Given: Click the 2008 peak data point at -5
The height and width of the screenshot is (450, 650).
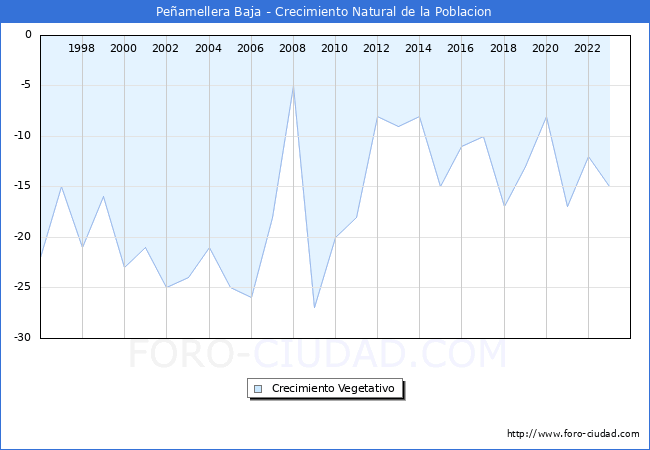Looking at the screenshot, I should 293,87.
